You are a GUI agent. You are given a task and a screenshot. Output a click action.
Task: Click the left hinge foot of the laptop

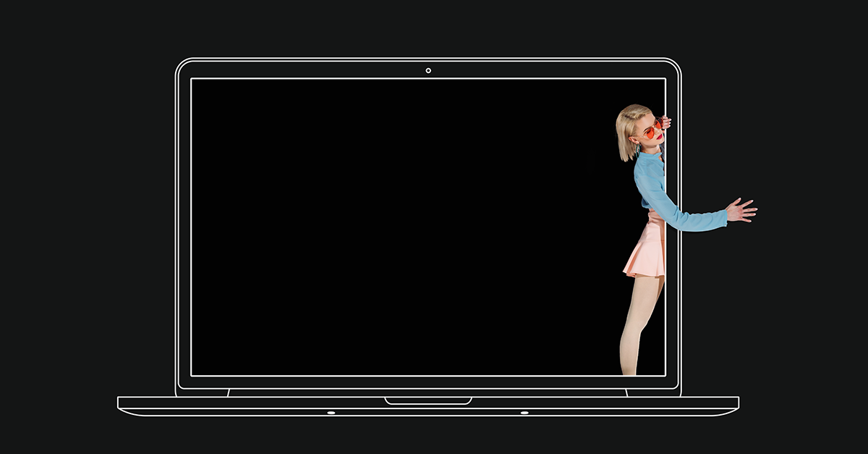pos(229,393)
